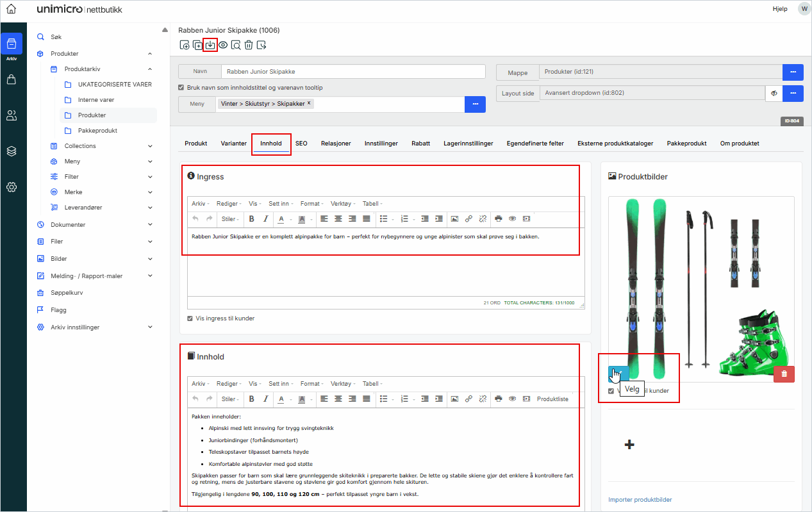
Task: Click the eye preview icon in top toolbar
Action: click(x=223, y=45)
